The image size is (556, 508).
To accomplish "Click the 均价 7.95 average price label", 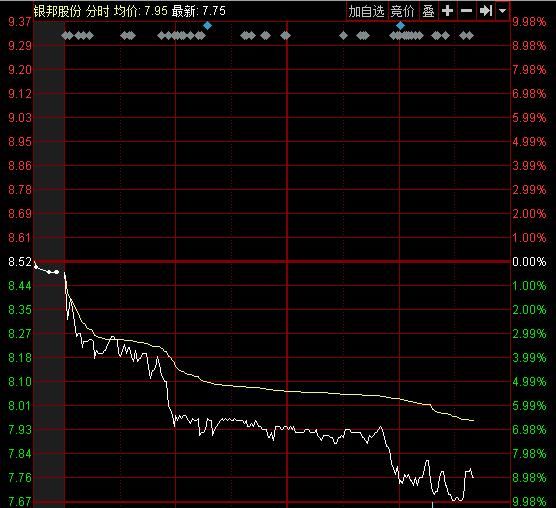I will (141, 11).
